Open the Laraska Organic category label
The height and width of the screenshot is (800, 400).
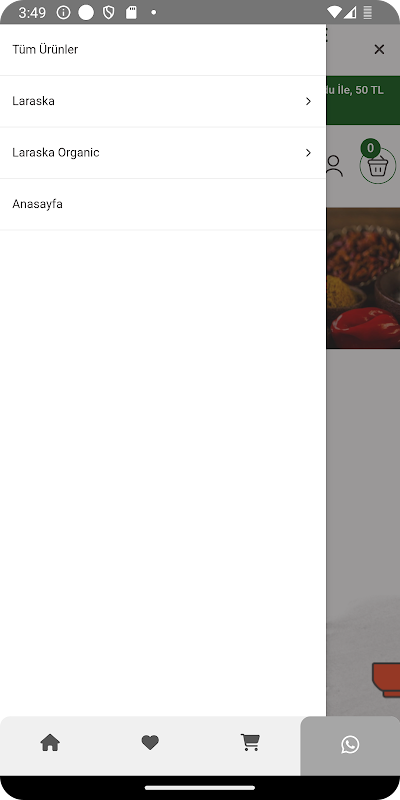click(x=56, y=153)
